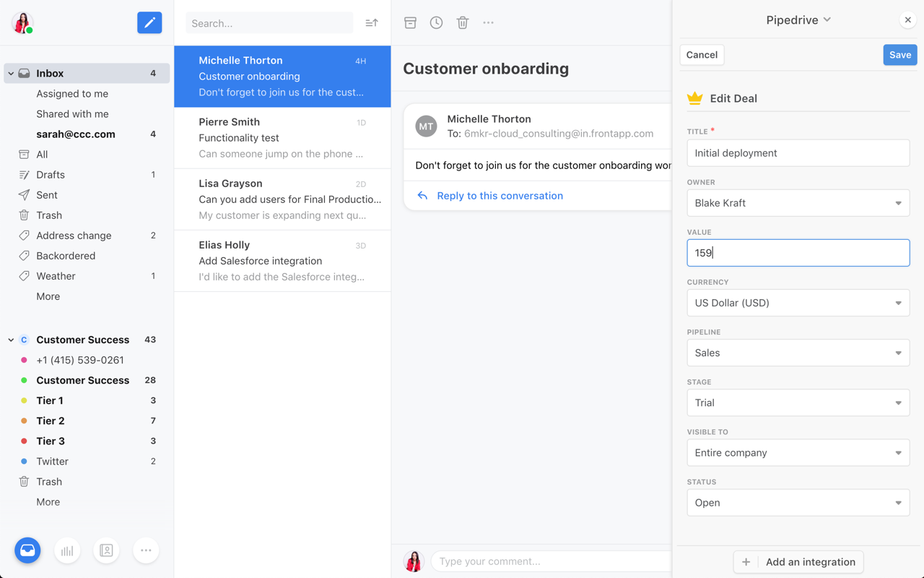Image resolution: width=924 pixels, height=578 pixels.
Task: Open the conversation sort options icon
Action: tap(371, 22)
